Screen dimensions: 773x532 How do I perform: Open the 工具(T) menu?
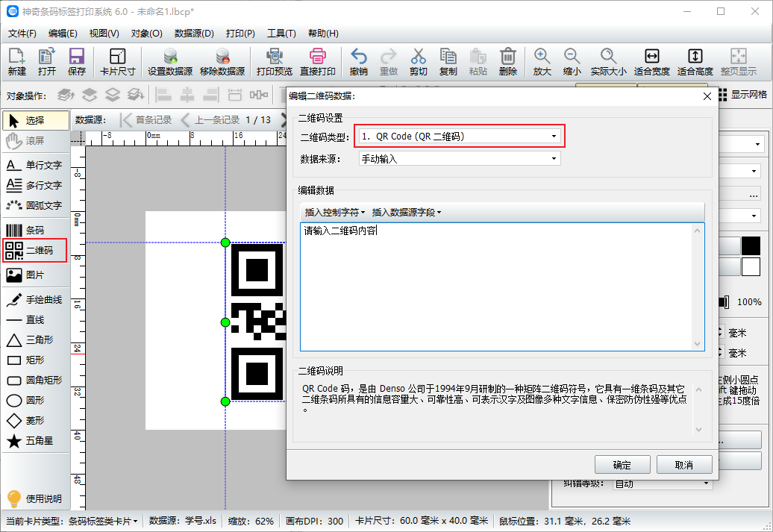[x=281, y=34]
